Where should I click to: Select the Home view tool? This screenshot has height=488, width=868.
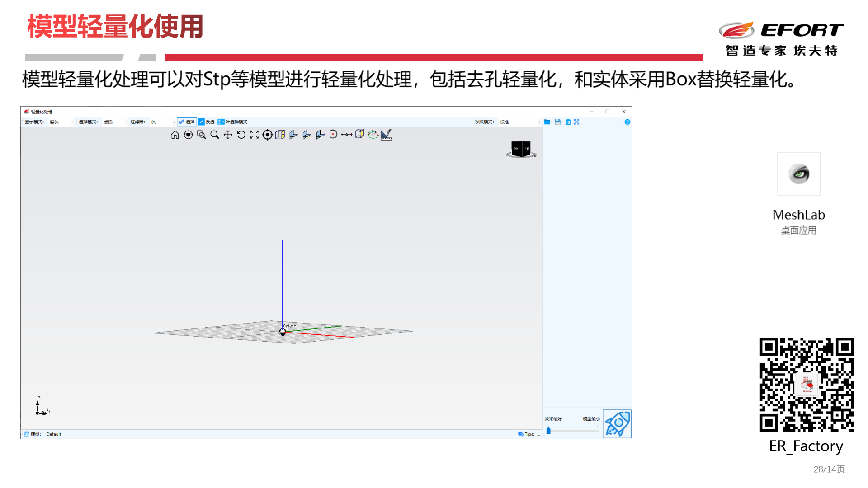click(175, 134)
